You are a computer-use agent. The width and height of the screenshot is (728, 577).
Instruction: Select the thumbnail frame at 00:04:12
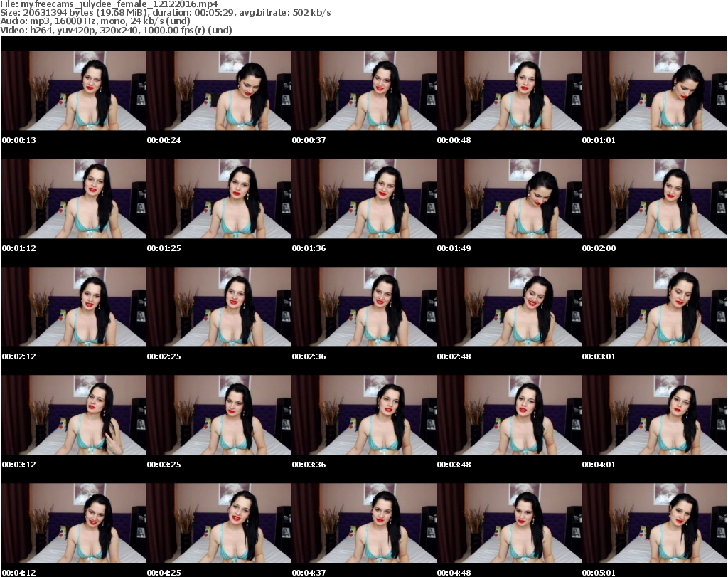(74, 523)
